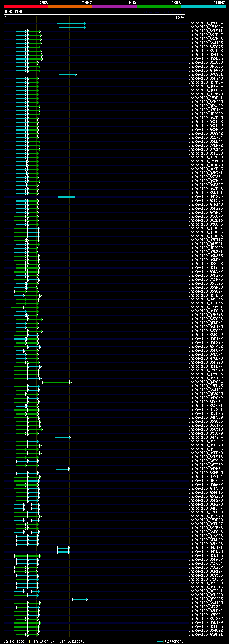Select label UniRef100_Q8GY42
The width and height of the screenshot is (229, 644).
point(205,134)
